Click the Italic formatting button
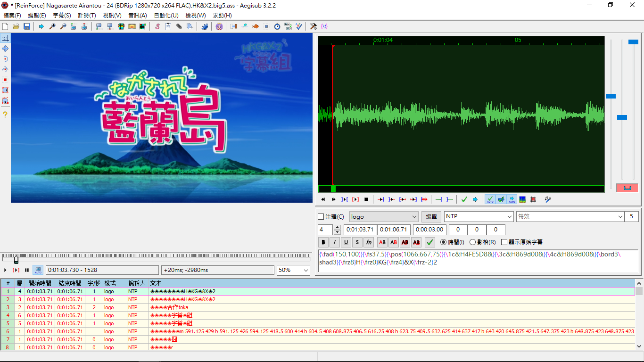The width and height of the screenshot is (644, 362). pos(335,242)
